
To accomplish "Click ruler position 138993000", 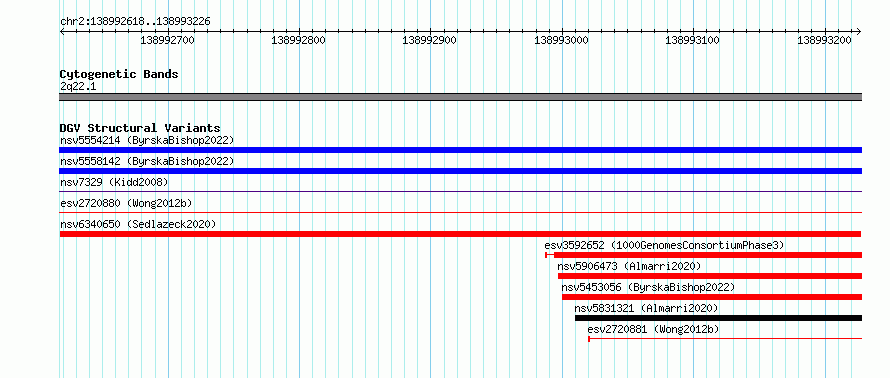I will pos(561,40).
